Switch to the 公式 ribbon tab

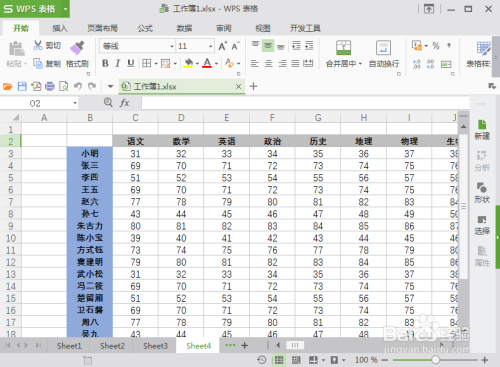click(145, 28)
